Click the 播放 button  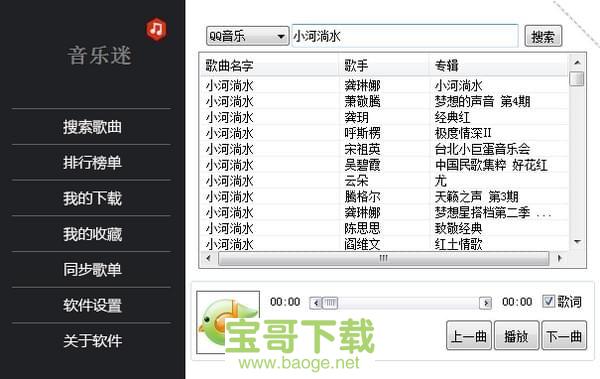[517, 336]
